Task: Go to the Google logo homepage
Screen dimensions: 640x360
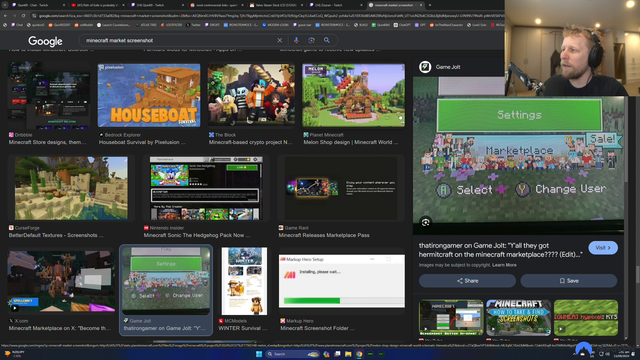Action: point(45,41)
